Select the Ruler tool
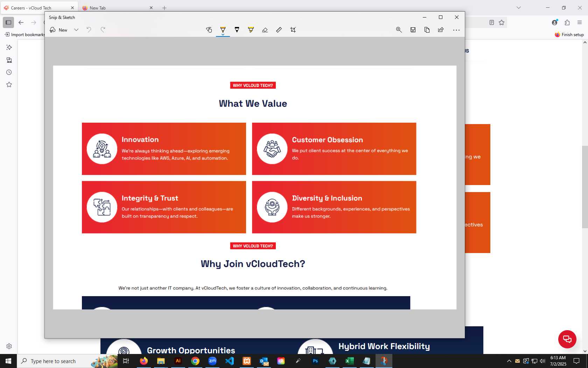Screen dimensions: 588x368 coord(279,30)
